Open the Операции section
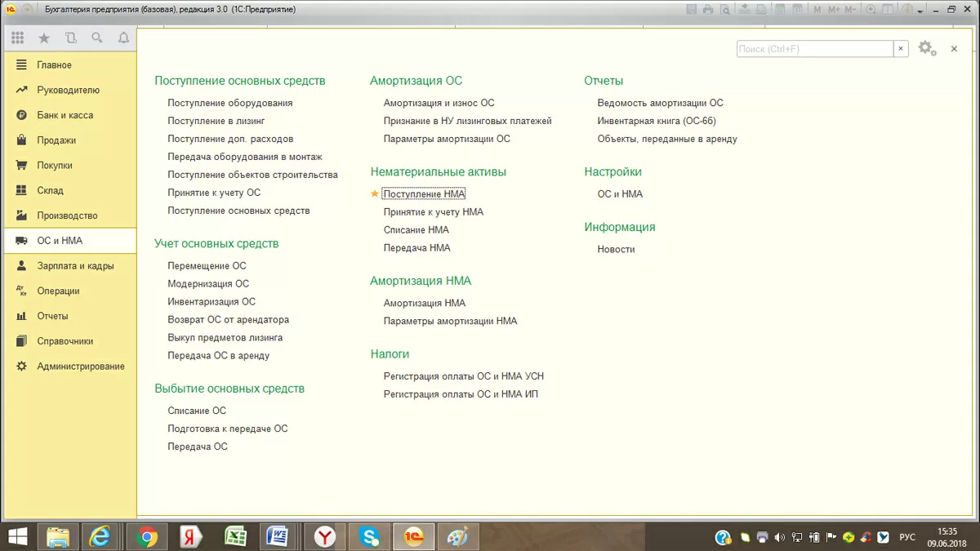This screenshot has width=980, height=551. coord(69,291)
